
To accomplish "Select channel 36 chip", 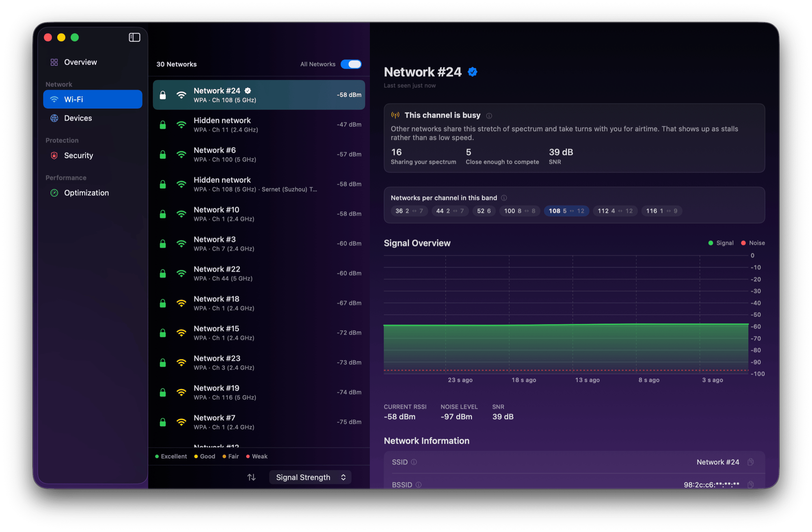I will (x=409, y=211).
